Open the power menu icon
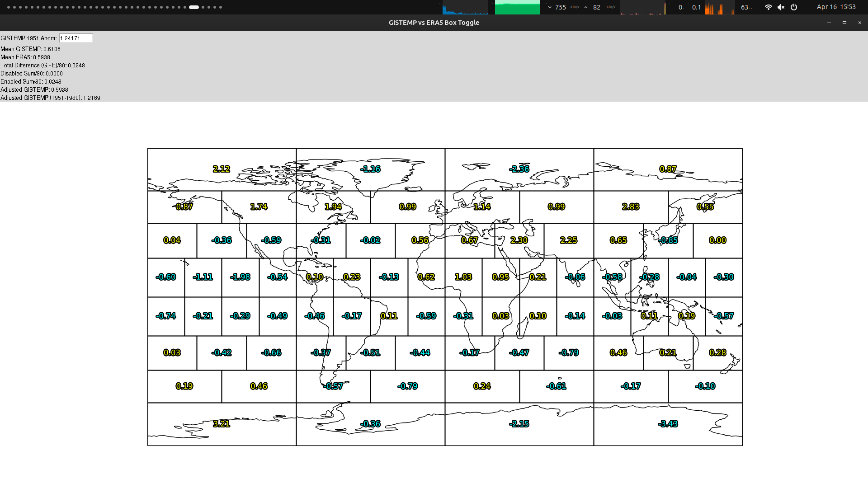The height and width of the screenshot is (488, 868). click(794, 7)
